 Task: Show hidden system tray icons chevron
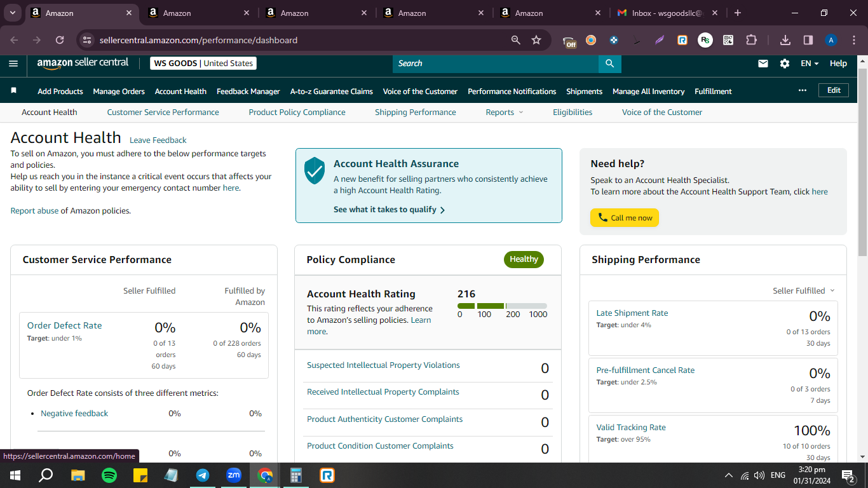(x=728, y=475)
